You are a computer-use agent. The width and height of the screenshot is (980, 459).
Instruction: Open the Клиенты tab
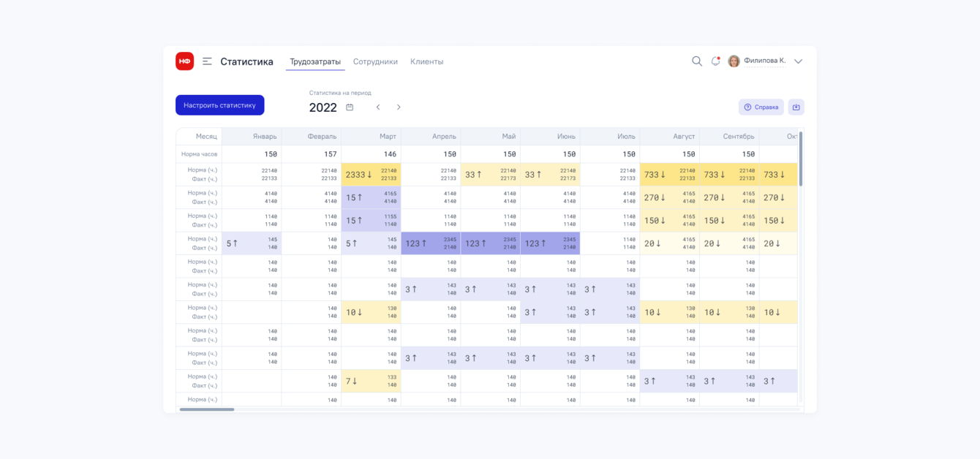[427, 62]
